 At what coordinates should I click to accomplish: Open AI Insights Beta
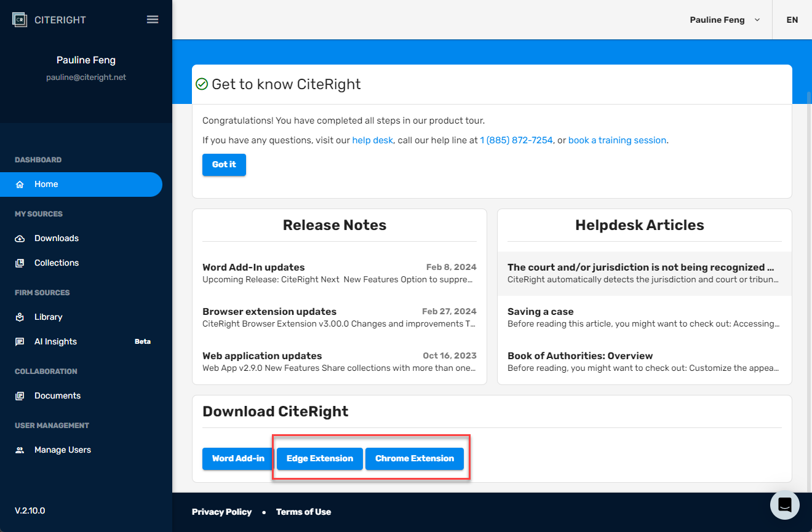click(x=81, y=342)
